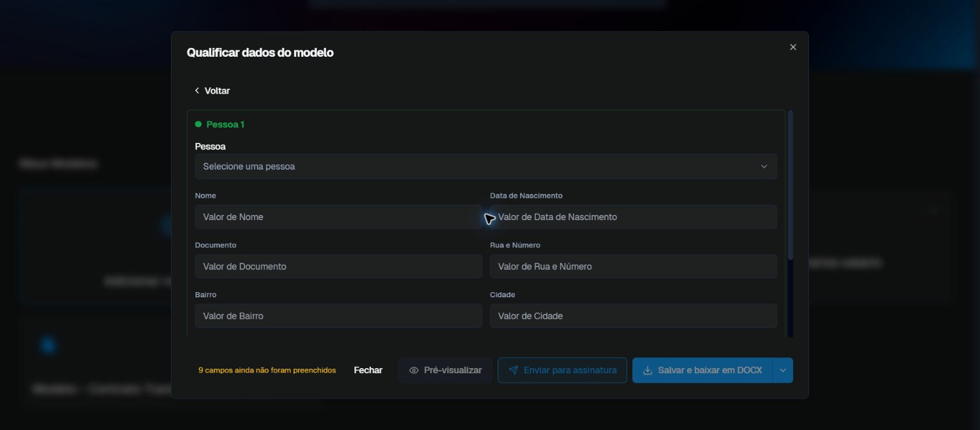Click the unfilled fields warning text
This screenshot has width=980, height=430.
click(267, 370)
